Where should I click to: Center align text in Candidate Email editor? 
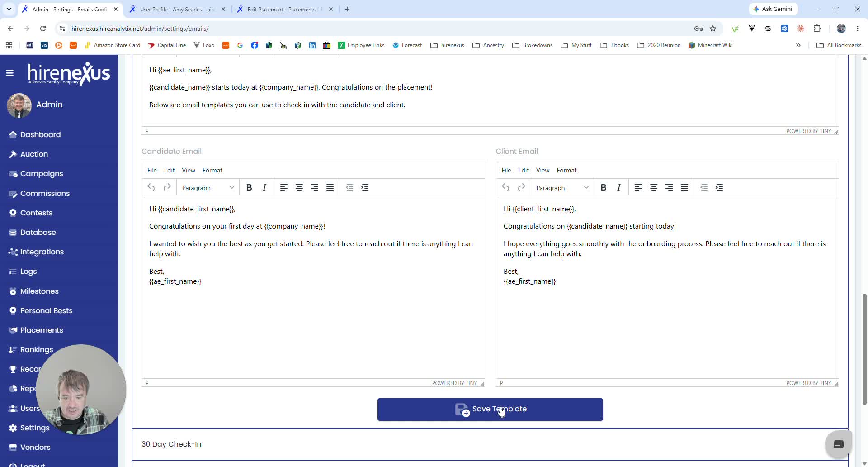299,187
